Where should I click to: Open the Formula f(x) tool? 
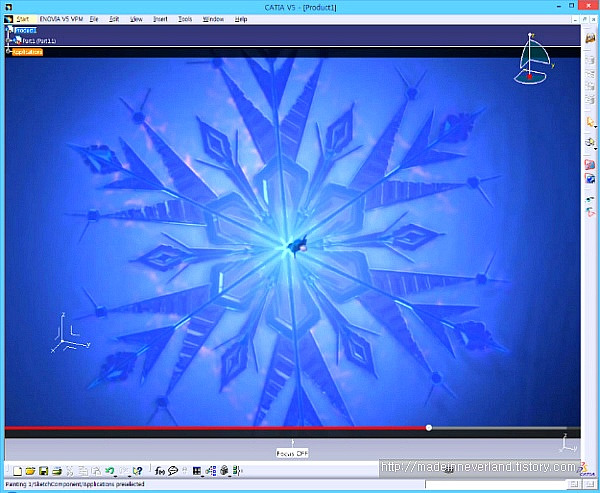160,471
